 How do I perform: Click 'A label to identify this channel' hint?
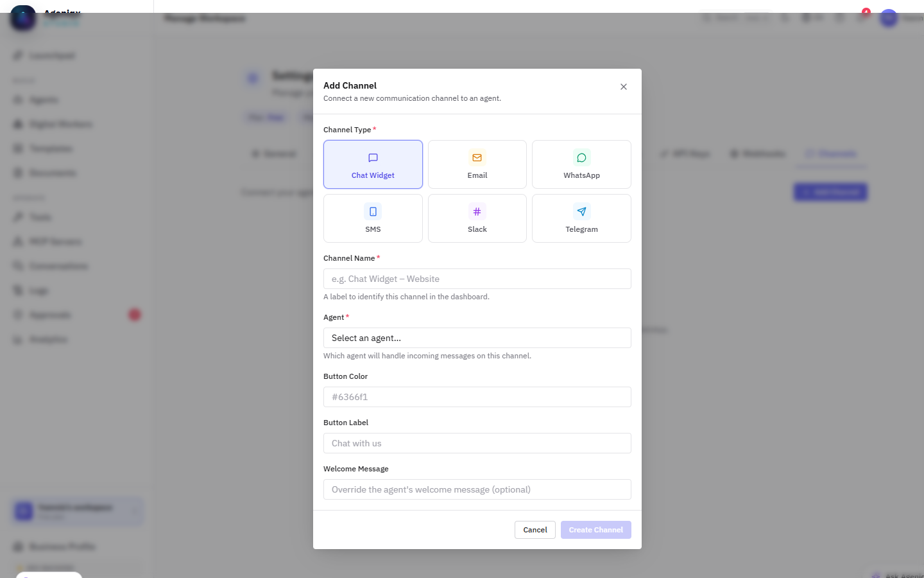point(406,297)
